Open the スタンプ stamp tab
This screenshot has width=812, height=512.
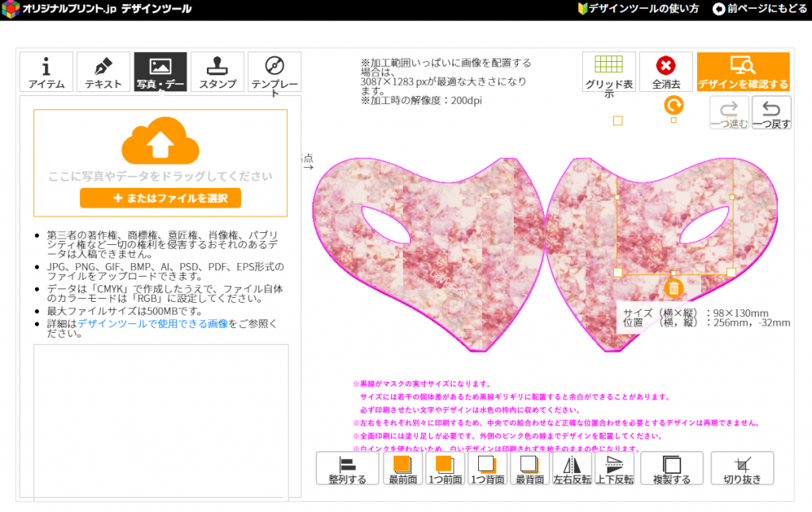[x=217, y=71]
